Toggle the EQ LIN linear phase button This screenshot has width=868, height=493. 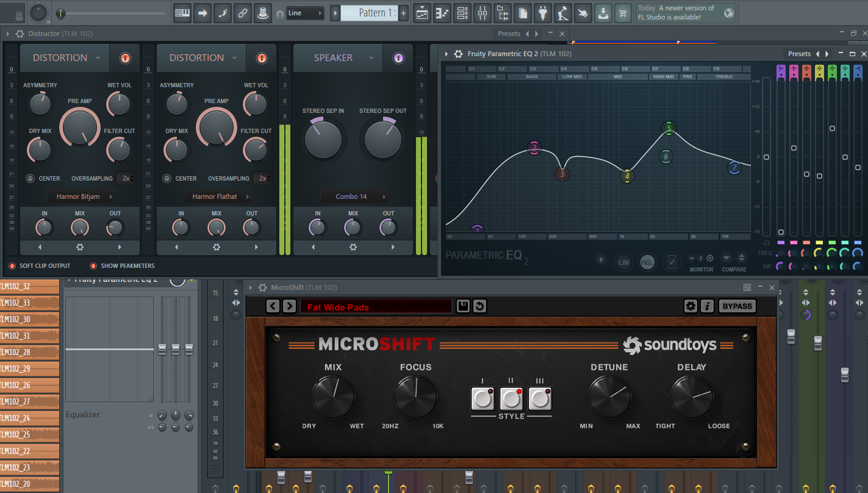point(623,262)
